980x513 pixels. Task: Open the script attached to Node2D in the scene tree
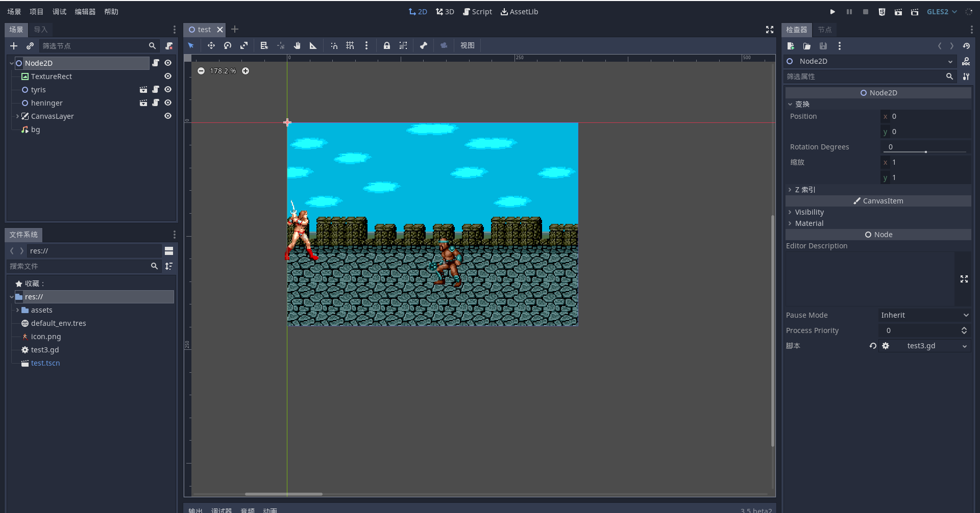tap(156, 63)
